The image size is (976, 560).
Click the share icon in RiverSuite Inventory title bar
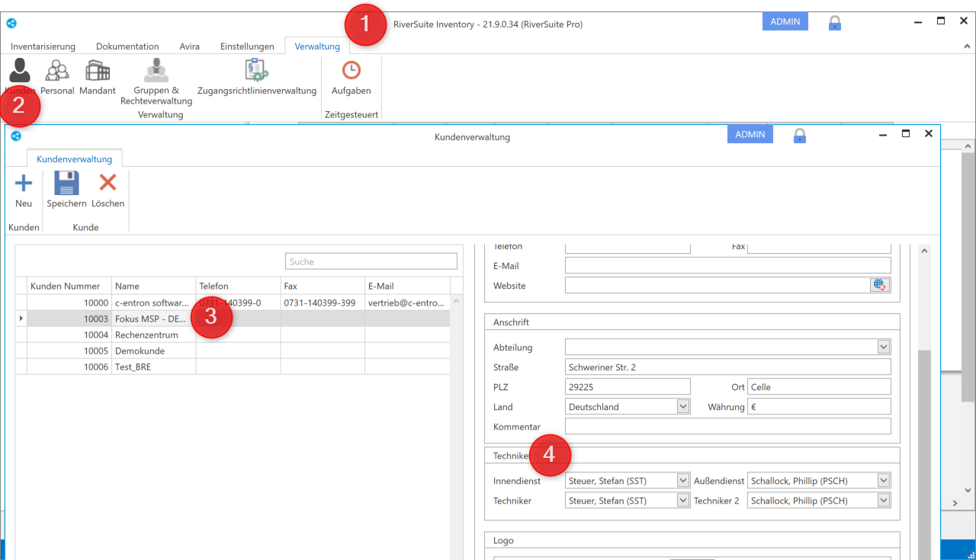(11, 23)
